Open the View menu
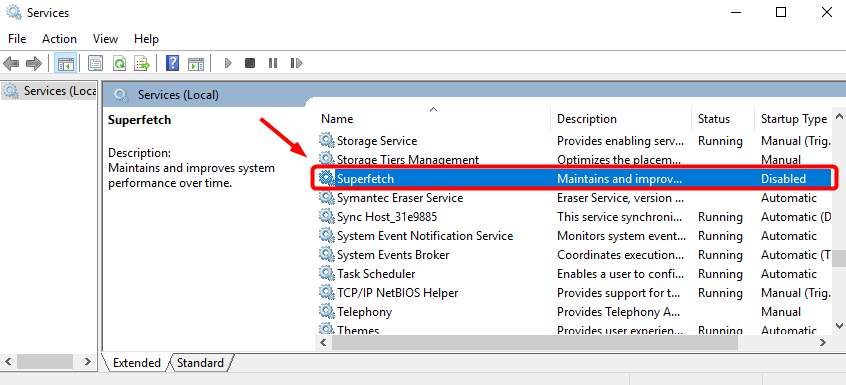This screenshot has height=385, width=846. pyautogui.click(x=105, y=39)
